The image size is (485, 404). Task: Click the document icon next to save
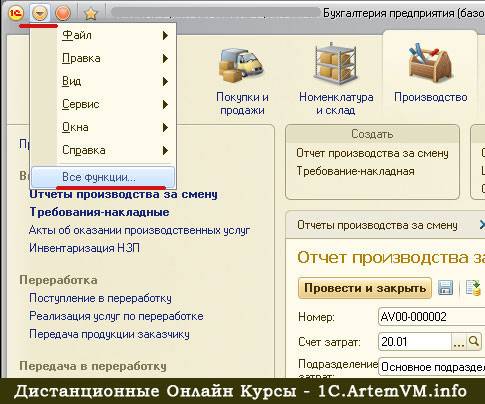click(473, 287)
